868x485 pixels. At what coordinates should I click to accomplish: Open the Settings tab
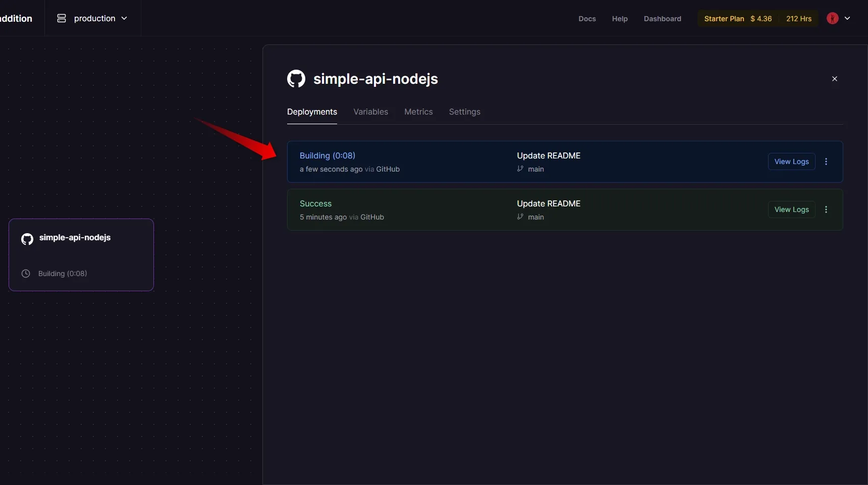click(x=464, y=112)
